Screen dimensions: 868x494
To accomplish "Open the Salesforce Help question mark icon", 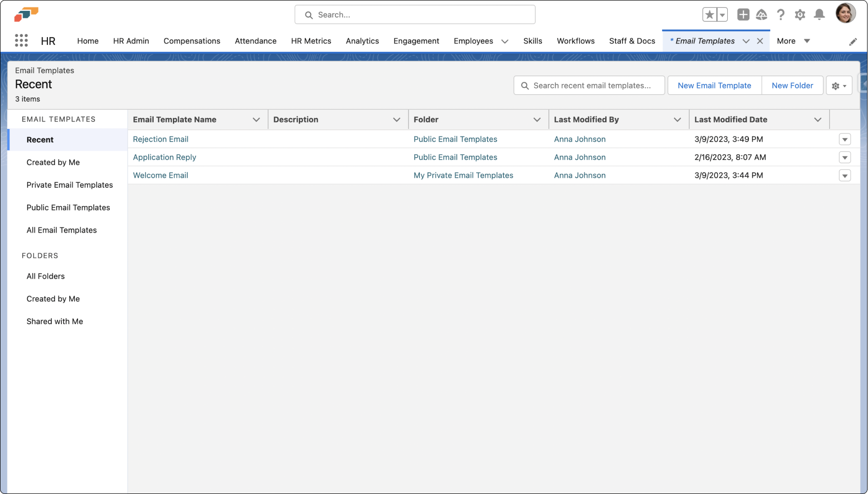I will click(781, 15).
